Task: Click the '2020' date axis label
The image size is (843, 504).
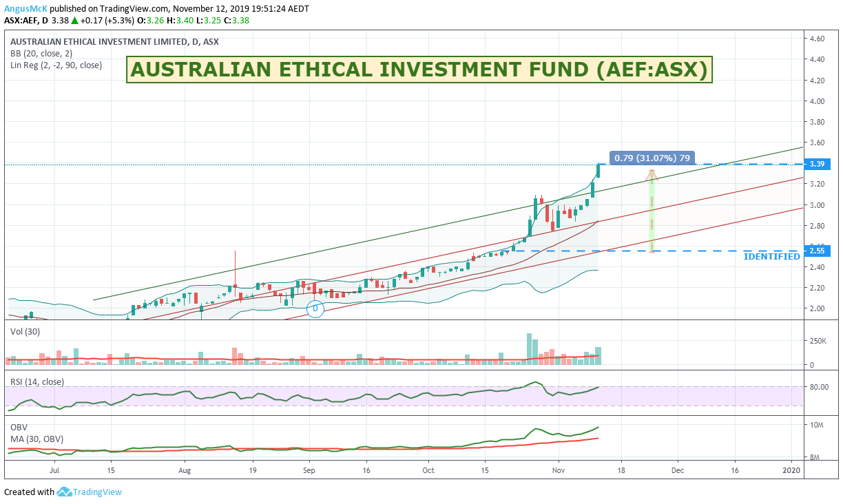Action: coord(792,470)
